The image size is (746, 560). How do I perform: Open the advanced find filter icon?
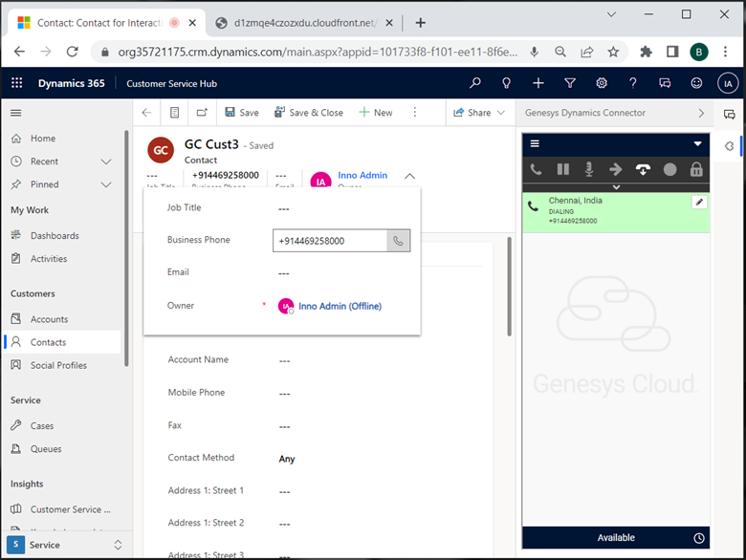(x=570, y=83)
